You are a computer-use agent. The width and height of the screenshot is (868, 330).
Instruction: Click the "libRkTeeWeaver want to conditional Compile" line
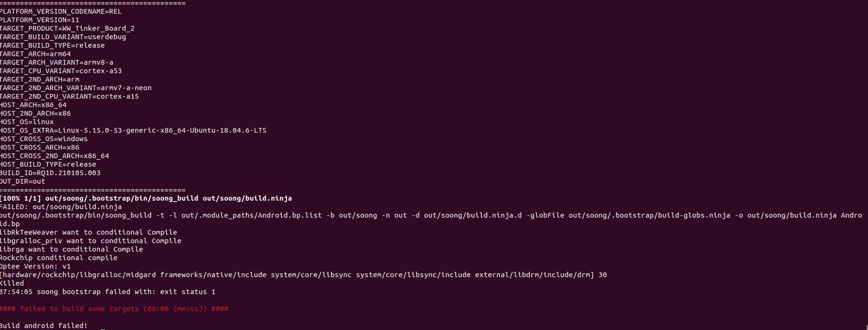click(88, 232)
